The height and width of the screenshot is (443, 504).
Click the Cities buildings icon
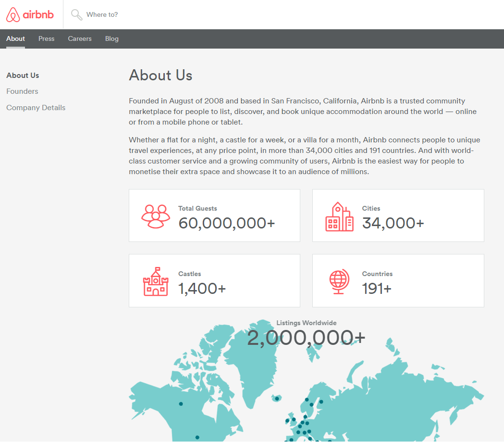[339, 217]
